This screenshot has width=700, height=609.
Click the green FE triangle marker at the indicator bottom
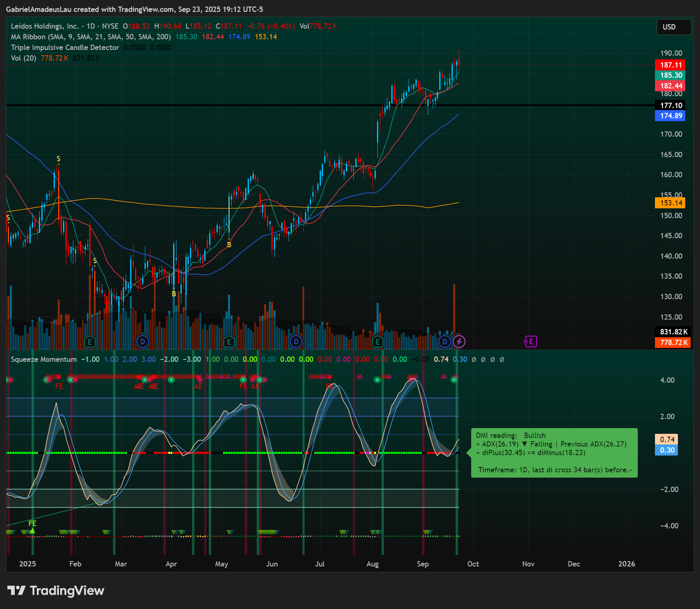(32, 527)
